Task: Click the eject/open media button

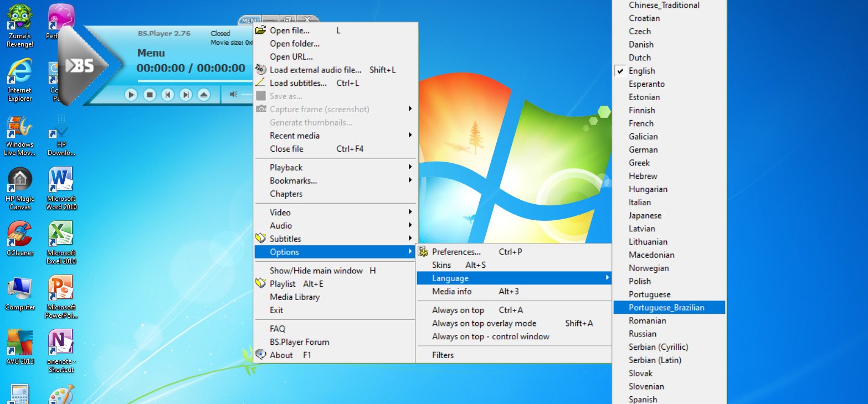Action: tap(204, 95)
